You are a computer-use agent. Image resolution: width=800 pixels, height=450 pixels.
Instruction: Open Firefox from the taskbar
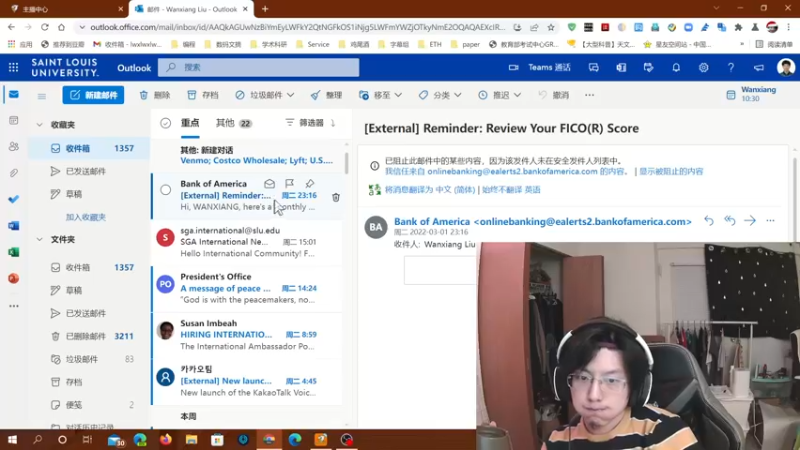pyautogui.click(x=166, y=439)
